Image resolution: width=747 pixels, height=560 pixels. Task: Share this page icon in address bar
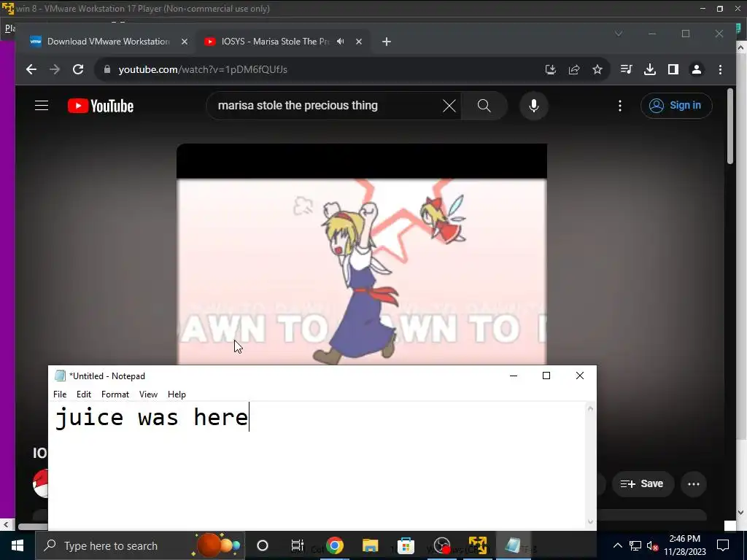(574, 69)
